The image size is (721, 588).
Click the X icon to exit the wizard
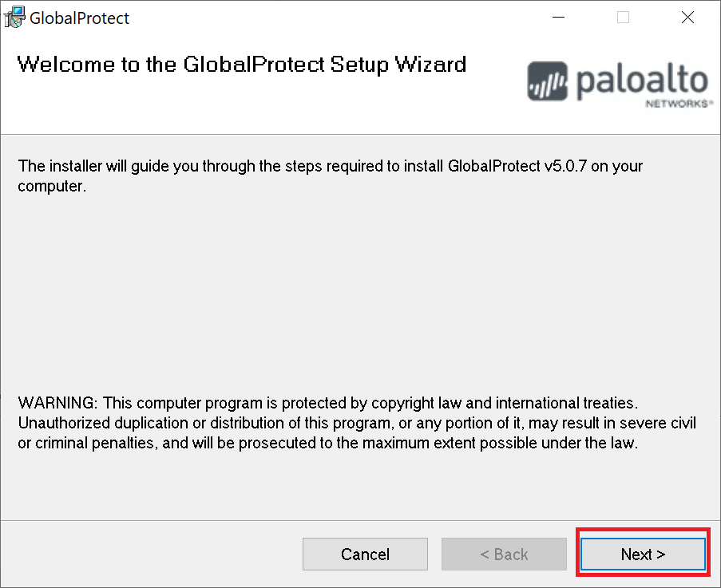(687, 17)
